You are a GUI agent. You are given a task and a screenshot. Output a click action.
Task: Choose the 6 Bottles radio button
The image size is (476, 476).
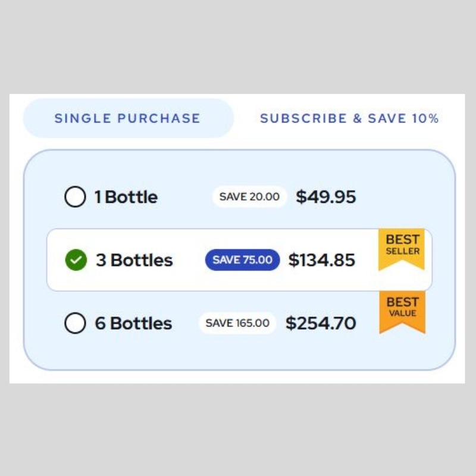pyautogui.click(x=75, y=323)
